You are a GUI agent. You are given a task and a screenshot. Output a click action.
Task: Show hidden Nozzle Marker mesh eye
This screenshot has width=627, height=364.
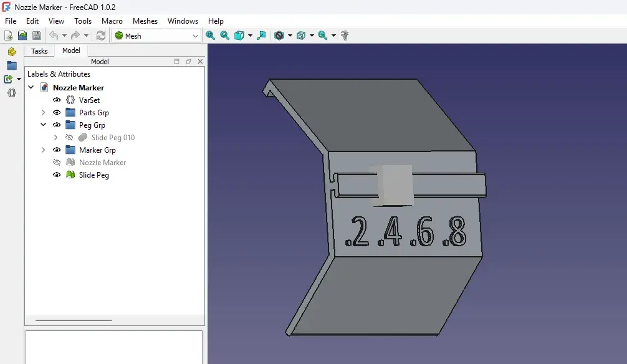coord(57,162)
